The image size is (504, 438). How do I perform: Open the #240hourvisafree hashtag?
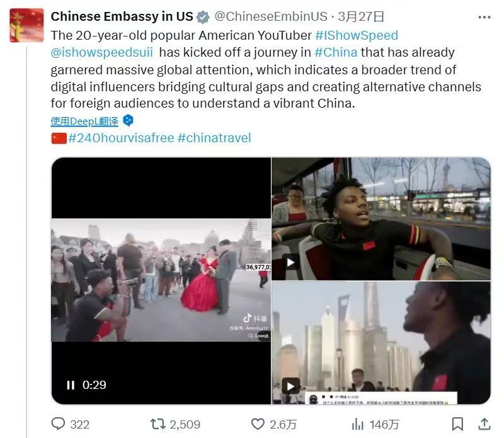[121, 138]
